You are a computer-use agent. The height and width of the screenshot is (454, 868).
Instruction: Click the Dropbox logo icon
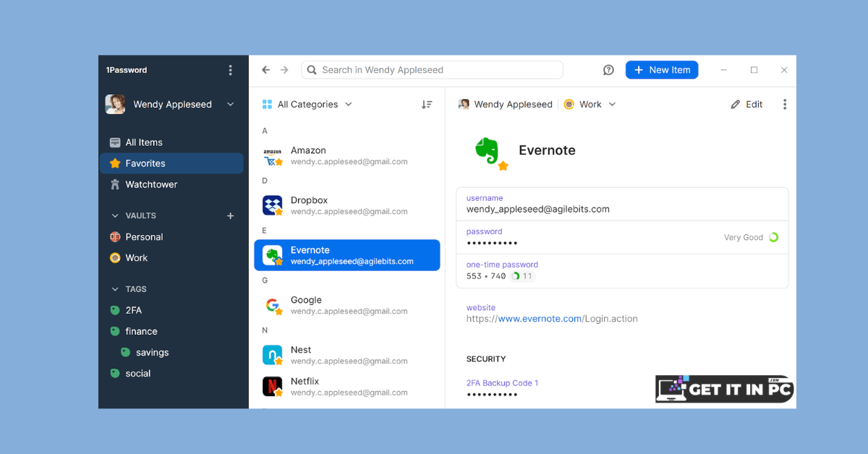coord(273,205)
